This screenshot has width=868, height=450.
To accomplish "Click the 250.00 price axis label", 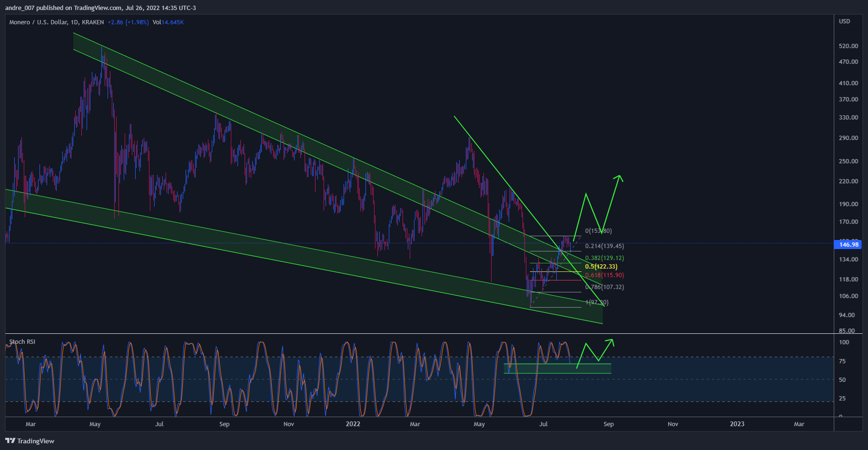I will 848,161.
